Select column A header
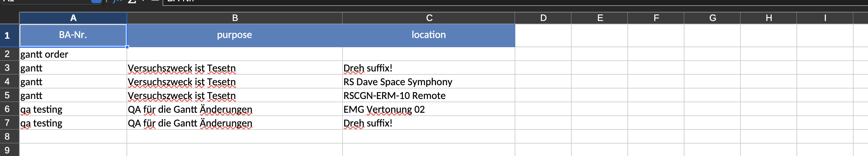The width and height of the screenshot is (868, 156). [x=73, y=18]
